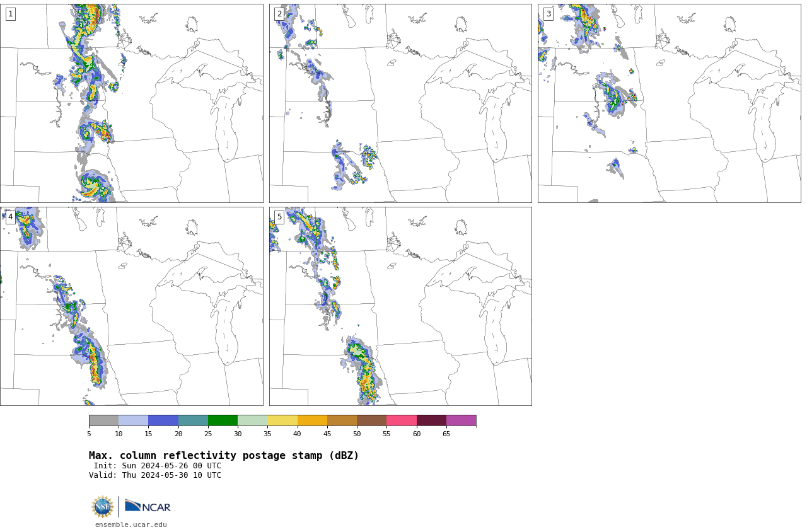Open ensemble member 2 reflectivity map
Image resolution: width=807 pixels, height=532 pixels.
pyautogui.click(x=400, y=103)
